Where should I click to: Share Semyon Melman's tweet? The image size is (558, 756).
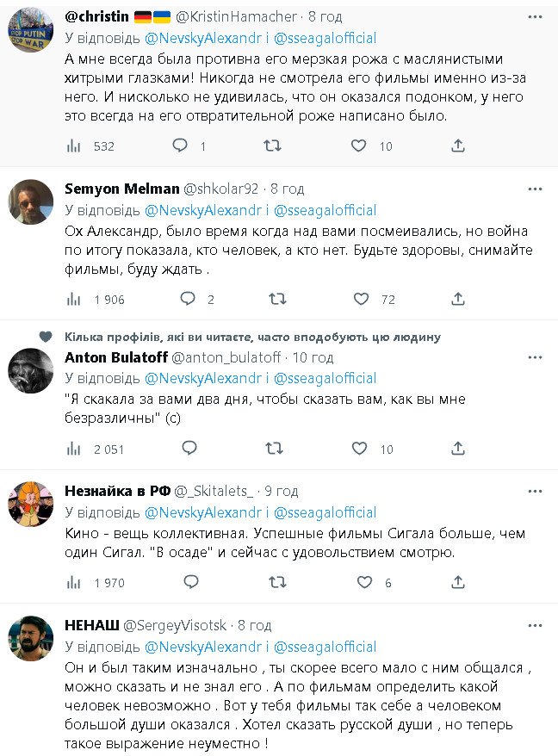tap(459, 299)
